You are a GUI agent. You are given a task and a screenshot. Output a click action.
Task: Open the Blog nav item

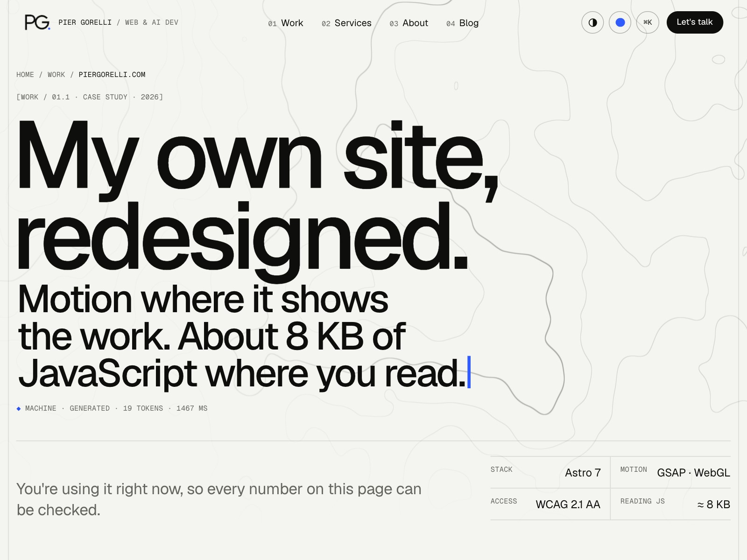(462, 23)
